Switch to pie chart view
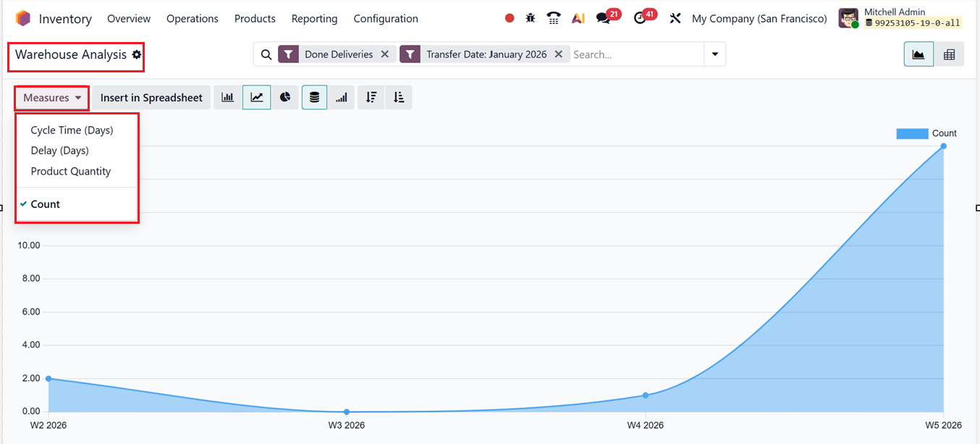Viewport: 980px width, 444px height. (x=285, y=98)
